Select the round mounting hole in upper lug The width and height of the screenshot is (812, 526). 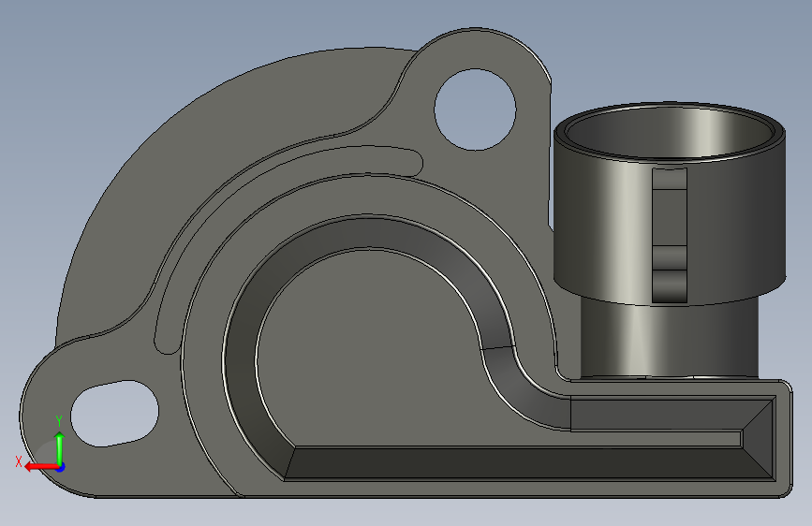coord(475,110)
